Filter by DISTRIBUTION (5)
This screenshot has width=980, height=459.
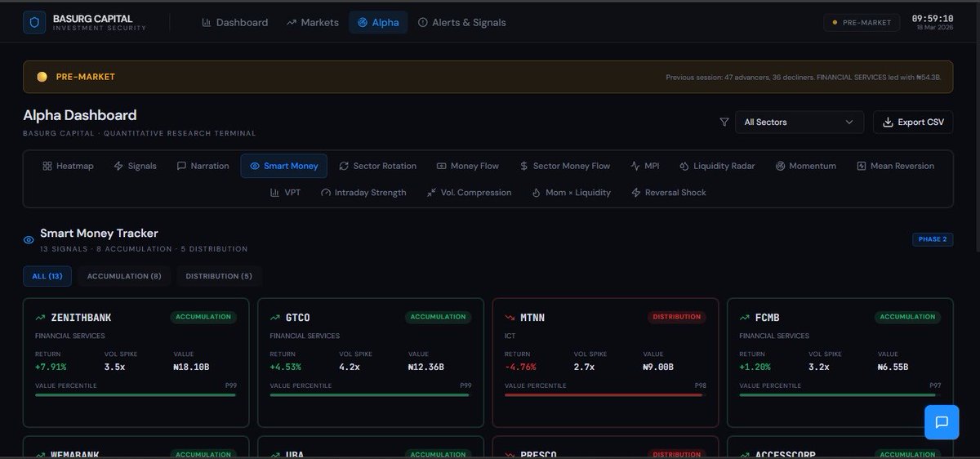click(219, 276)
